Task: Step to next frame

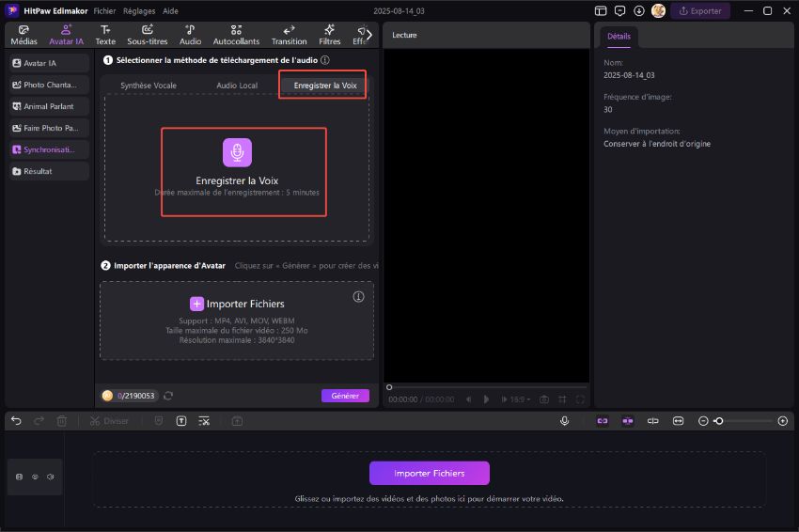Action: point(504,399)
